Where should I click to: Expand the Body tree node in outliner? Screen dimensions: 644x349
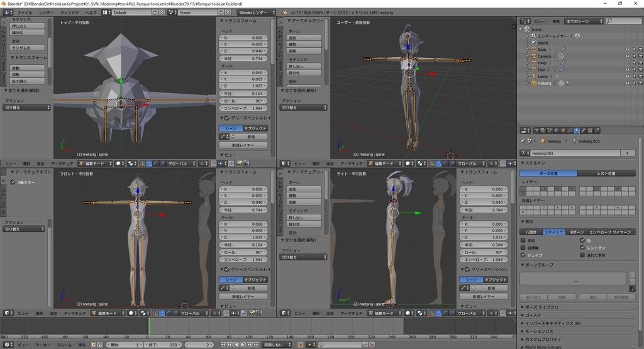click(x=527, y=49)
